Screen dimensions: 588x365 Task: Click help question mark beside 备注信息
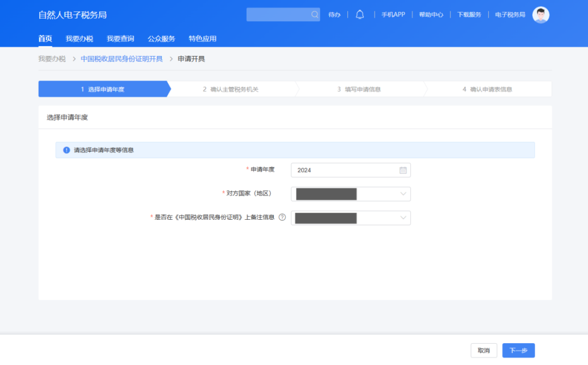282,217
